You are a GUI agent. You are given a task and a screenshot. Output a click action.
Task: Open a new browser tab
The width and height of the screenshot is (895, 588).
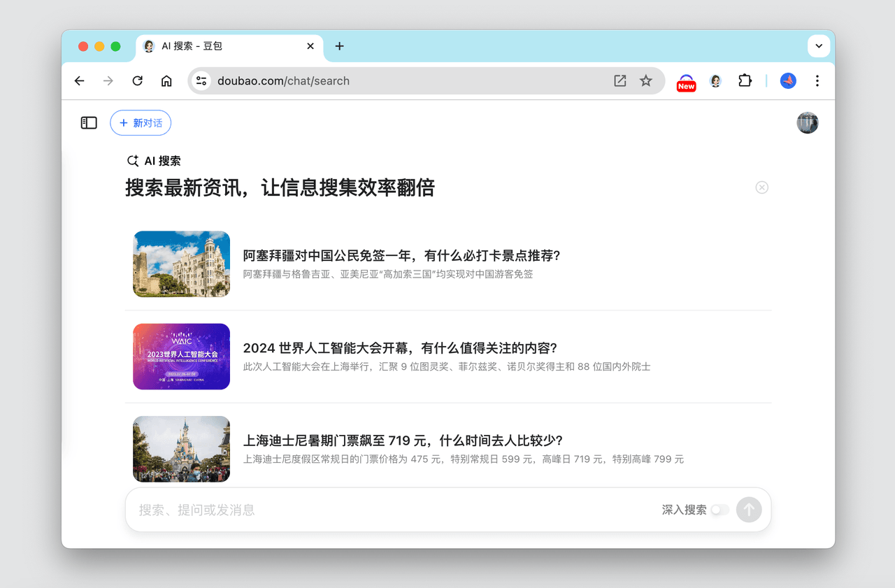[340, 46]
